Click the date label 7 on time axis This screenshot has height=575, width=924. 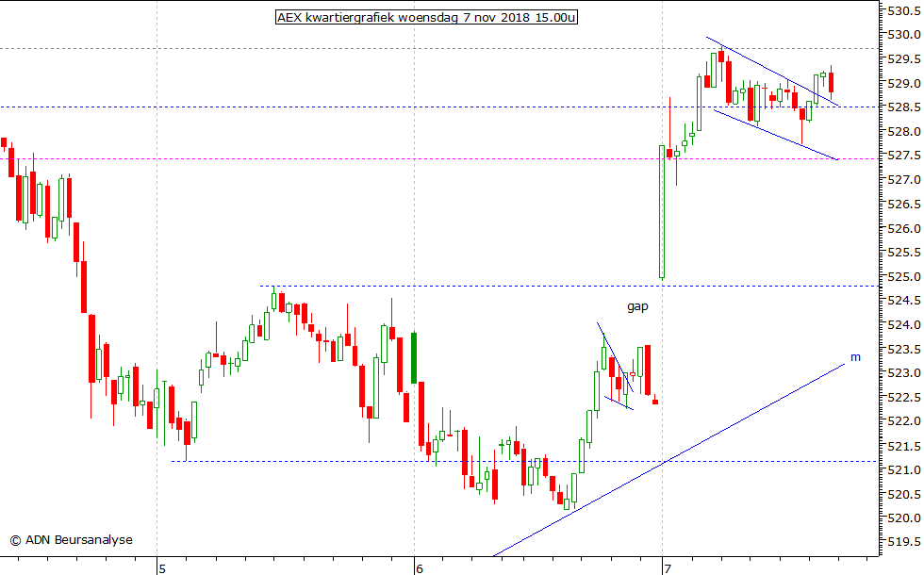668,569
